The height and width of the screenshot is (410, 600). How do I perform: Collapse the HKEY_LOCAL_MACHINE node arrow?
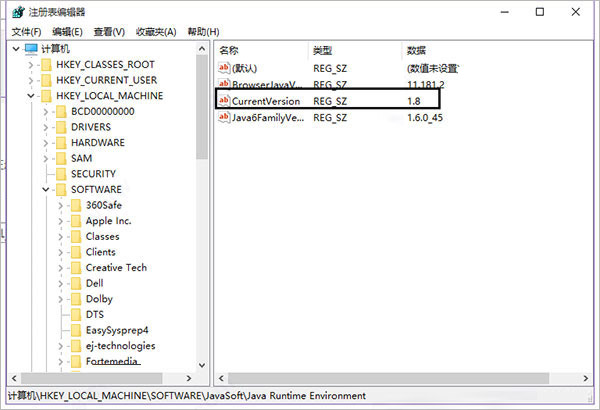point(31,96)
